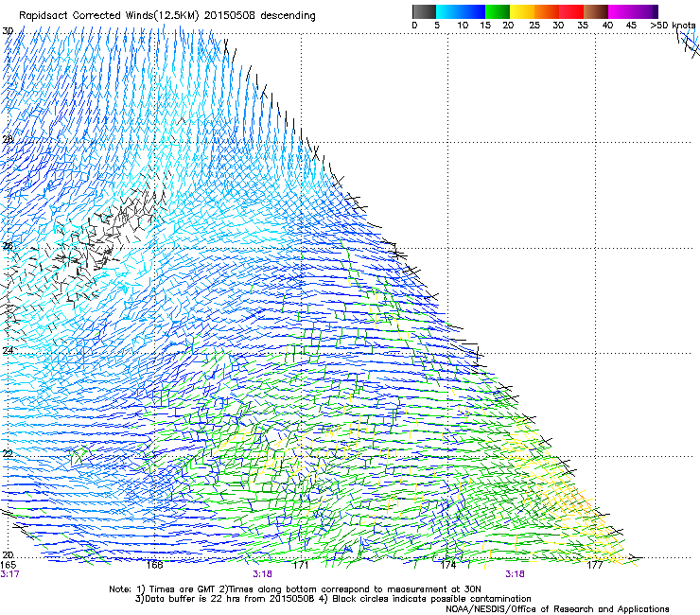Click the '20150508 descending' text in the title
The width and height of the screenshot is (700, 615).
[x=260, y=16]
